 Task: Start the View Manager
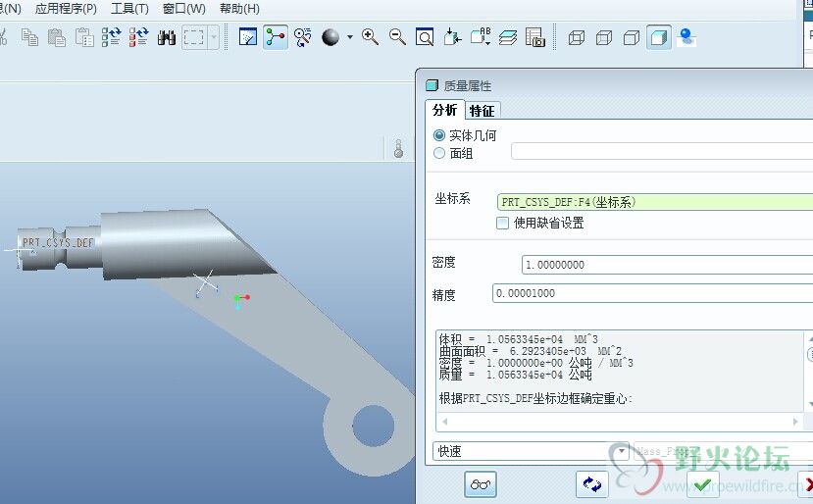point(535,37)
